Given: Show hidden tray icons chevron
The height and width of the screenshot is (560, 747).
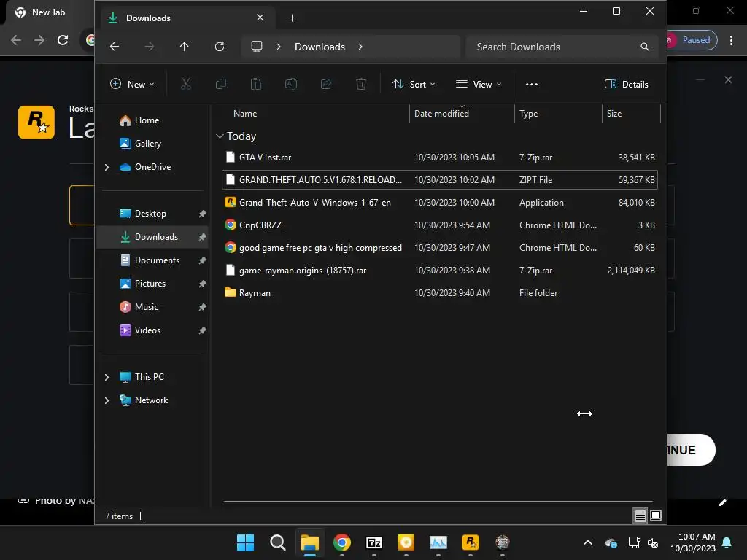Looking at the screenshot, I should point(588,542).
